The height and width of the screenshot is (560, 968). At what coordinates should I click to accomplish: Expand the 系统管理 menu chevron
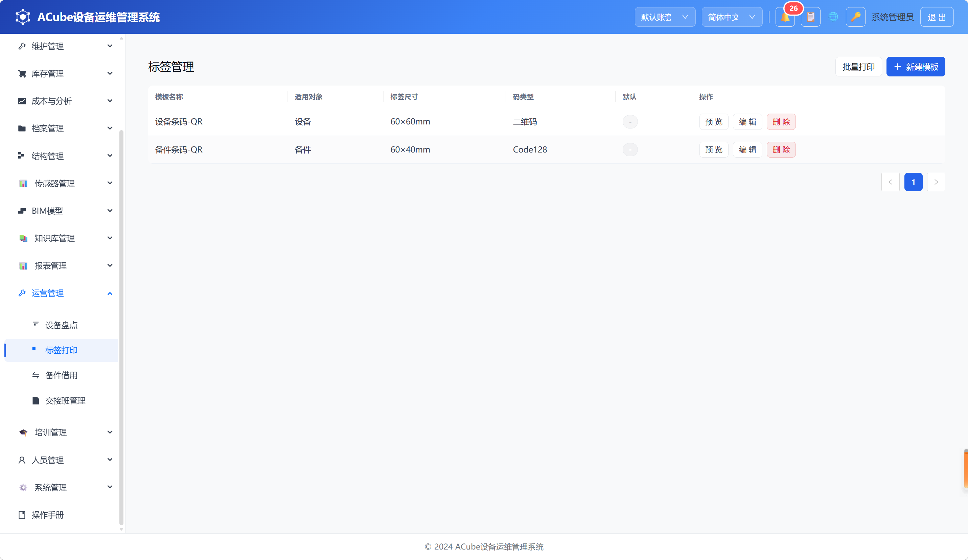pos(110,487)
